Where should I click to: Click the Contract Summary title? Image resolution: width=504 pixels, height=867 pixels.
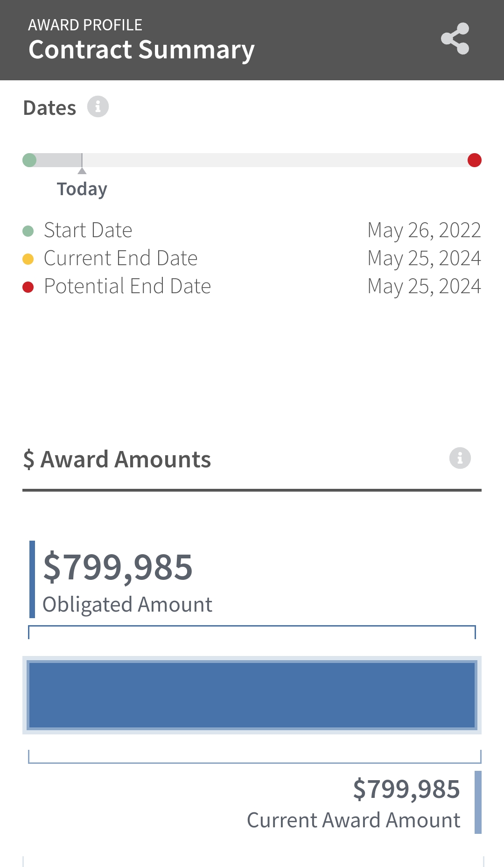(x=141, y=50)
